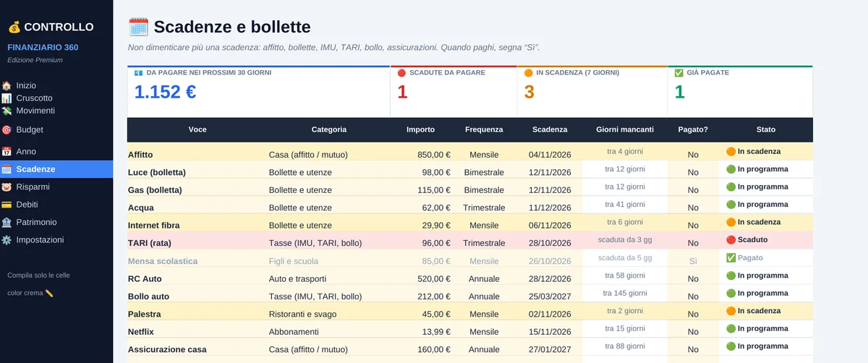This screenshot has height=363, width=868.
Task: Click the date 12/11/2026 for Luce (bolletta)
Action: [x=550, y=172]
